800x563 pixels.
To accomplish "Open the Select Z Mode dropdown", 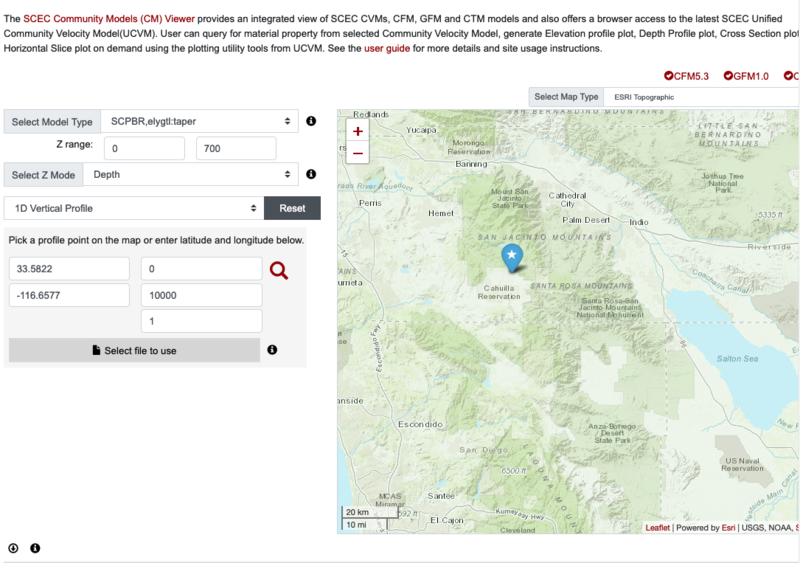I will click(191, 175).
